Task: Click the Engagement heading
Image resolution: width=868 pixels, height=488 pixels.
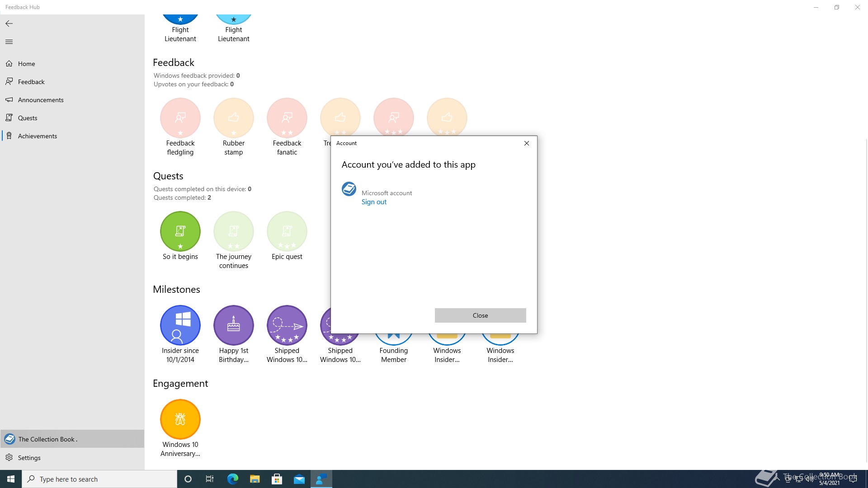Action: coord(180,384)
